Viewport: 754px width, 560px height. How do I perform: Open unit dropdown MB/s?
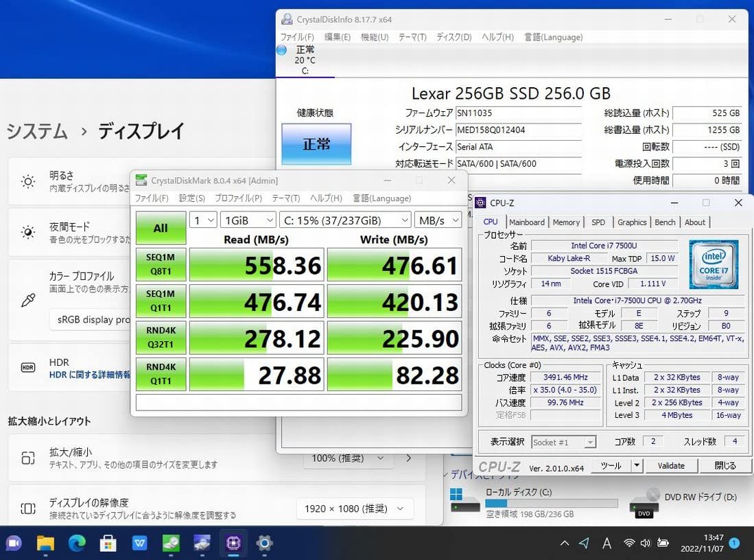pos(438,220)
